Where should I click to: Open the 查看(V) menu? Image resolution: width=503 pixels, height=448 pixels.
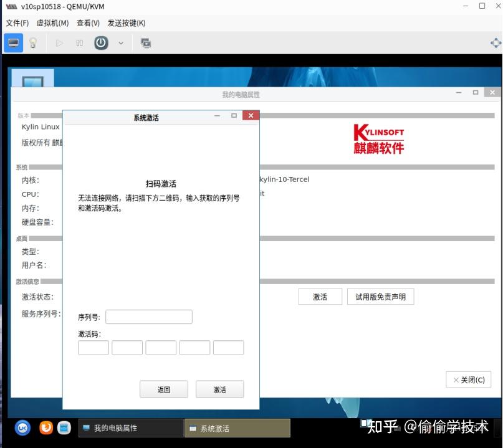[89, 23]
